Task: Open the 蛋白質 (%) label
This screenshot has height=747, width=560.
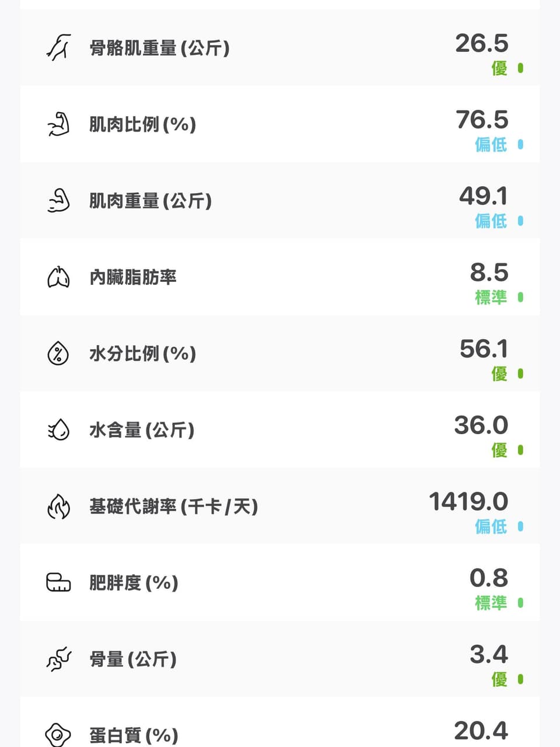Action: click(134, 735)
